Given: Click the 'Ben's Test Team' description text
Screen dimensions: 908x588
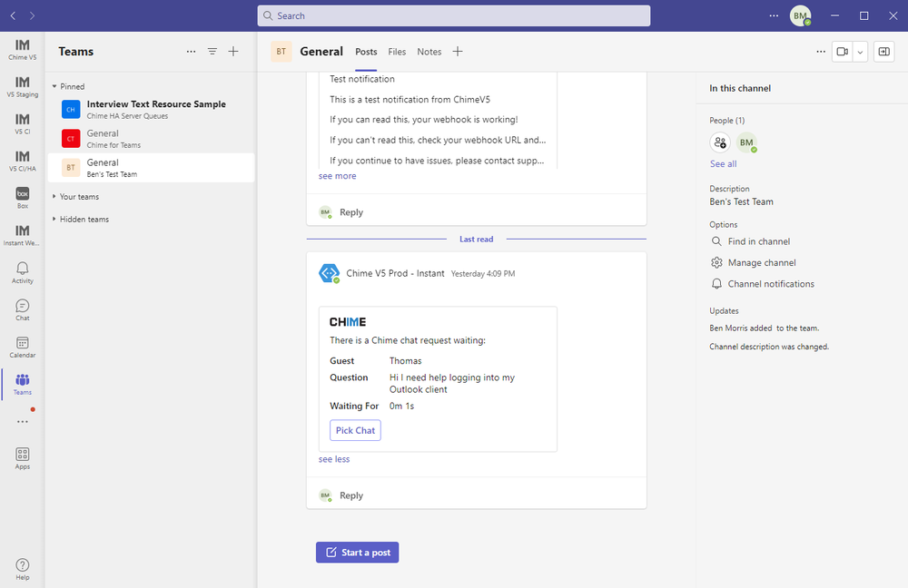Looking at the screenshot, I should click(x=741, y=202).
